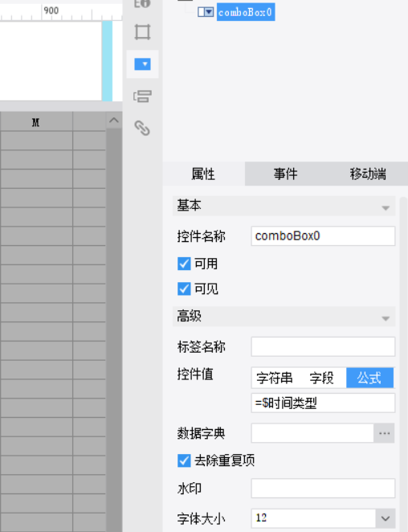408x532 pixels.
Task: Edit the formula field =$时间类型
Action: pyautogui.click(x=323, y=403)
